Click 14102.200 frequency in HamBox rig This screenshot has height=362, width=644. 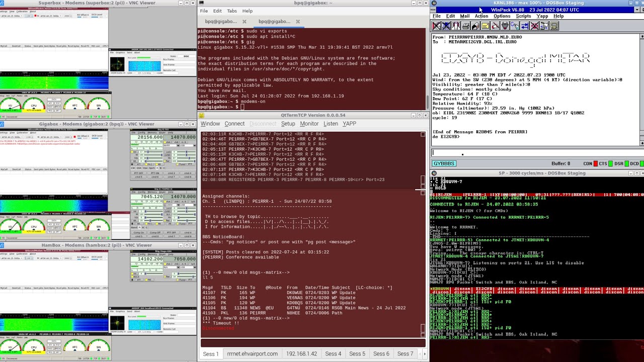[x=146, y=258]
